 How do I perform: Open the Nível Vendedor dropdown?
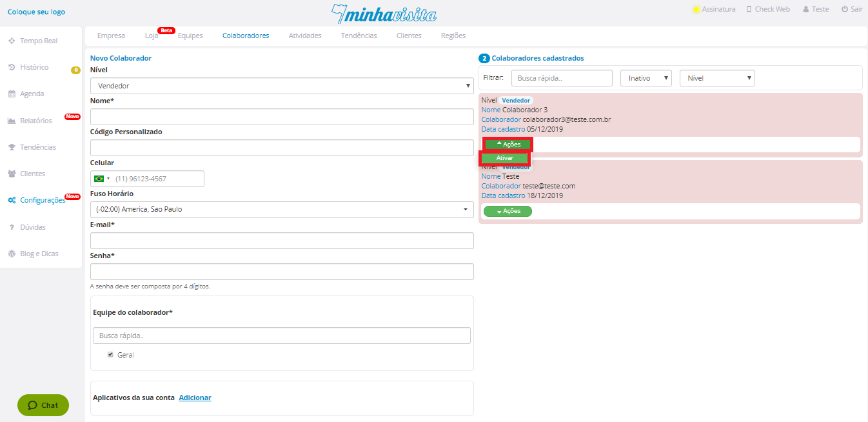coord(282,86)
